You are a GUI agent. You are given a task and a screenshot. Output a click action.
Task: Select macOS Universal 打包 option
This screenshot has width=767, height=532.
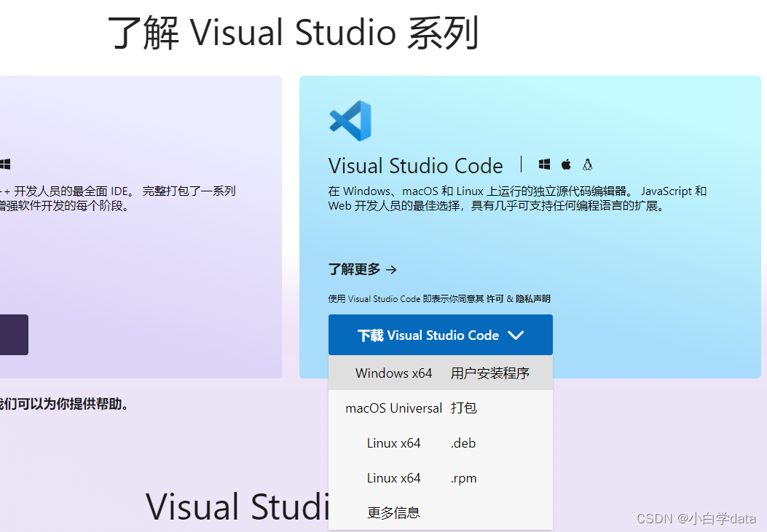(x=440, y=408)
